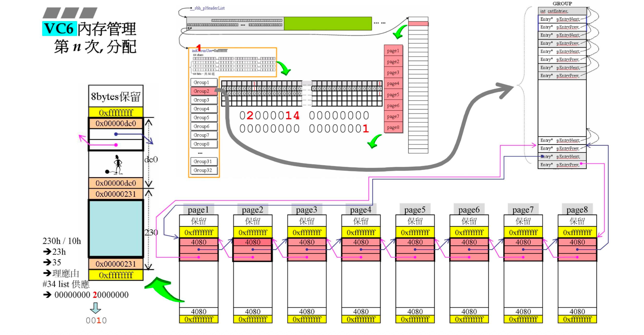Screen dimensions: 644x335
Task: Click the gray page7 label in the bottom row
Action: tap(523, 209)
